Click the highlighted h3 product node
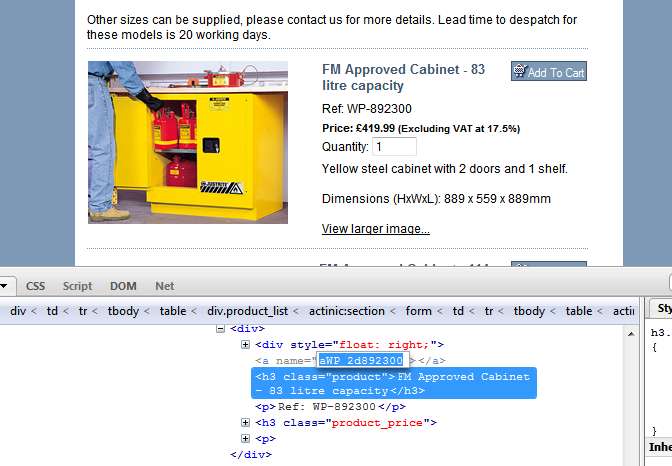Viewport: 672px width, 466px height. (x=392, y=383)
